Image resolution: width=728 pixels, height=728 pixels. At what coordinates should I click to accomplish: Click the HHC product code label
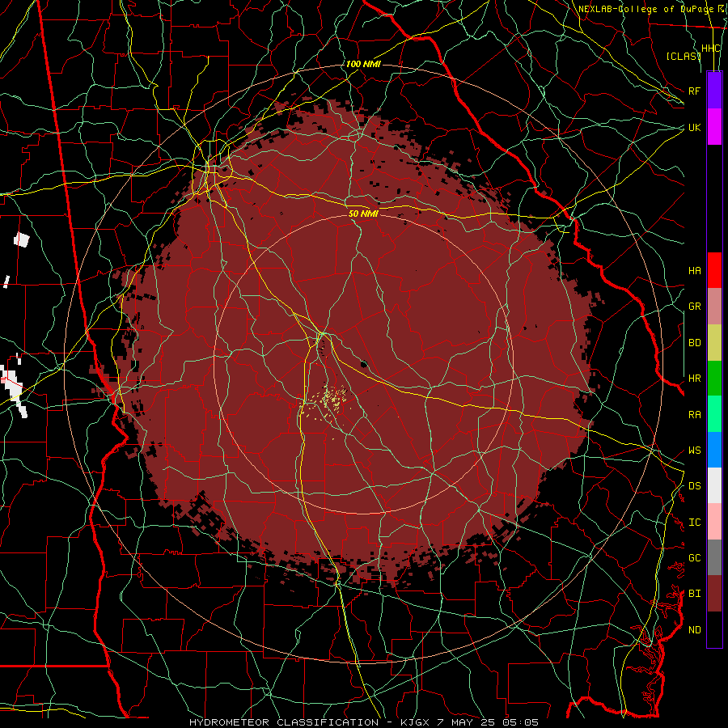711,49
